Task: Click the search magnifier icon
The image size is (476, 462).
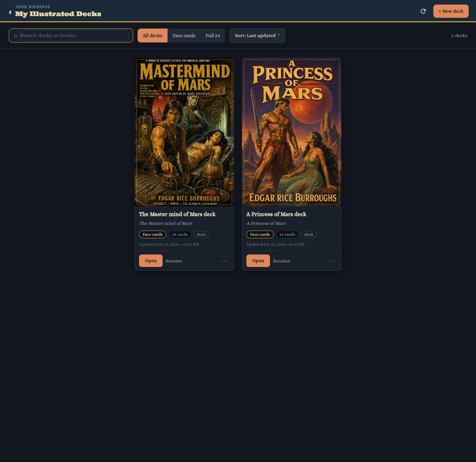Action: coord(15,36)
